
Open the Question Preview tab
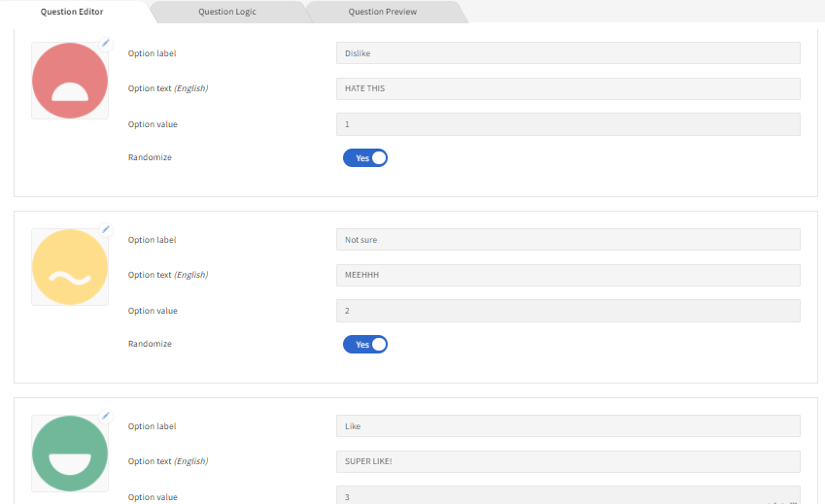click(x=383, y=12)
